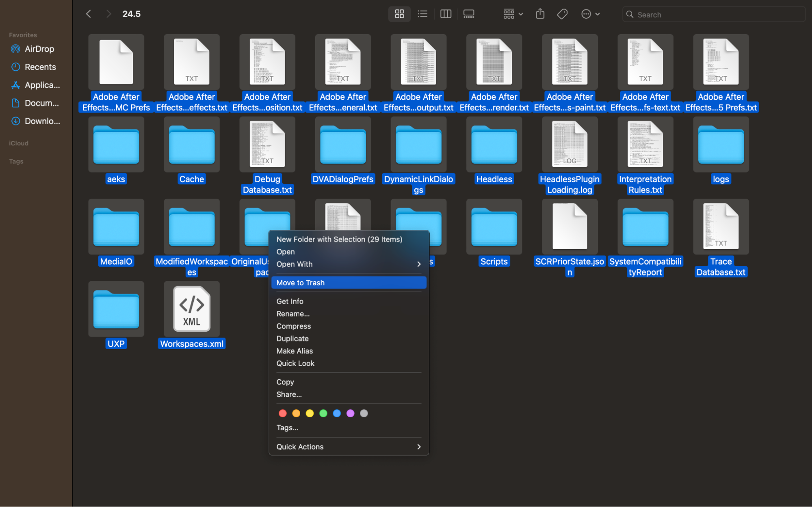812x507 pixels.
Task: Go back with the left chevron
Action: point(89,14)
